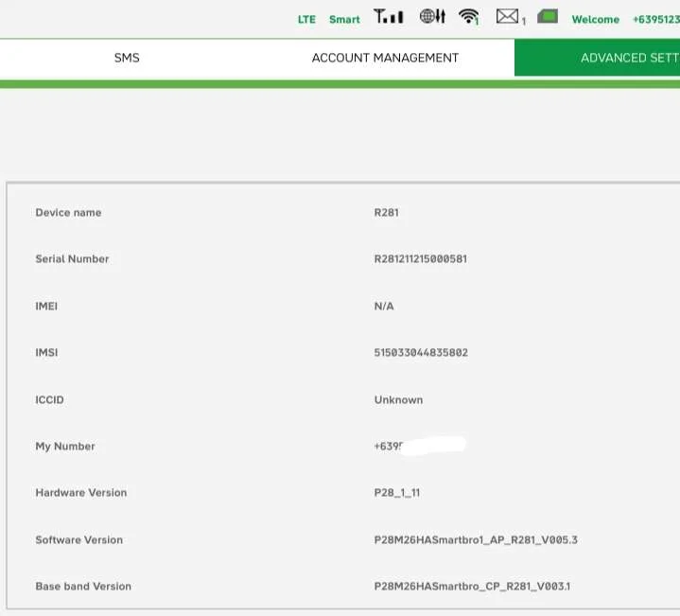Select software version P28M26HASmartbro1_AP_R281_V005.3

[476, 540]
